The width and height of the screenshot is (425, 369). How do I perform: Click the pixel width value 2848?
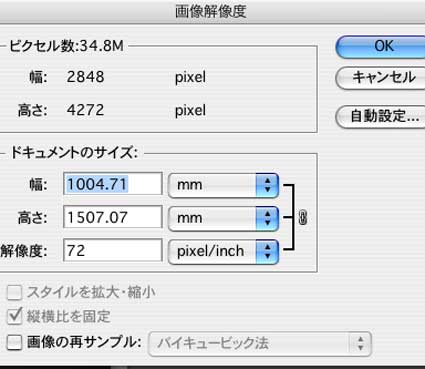(x=85, y=77)
